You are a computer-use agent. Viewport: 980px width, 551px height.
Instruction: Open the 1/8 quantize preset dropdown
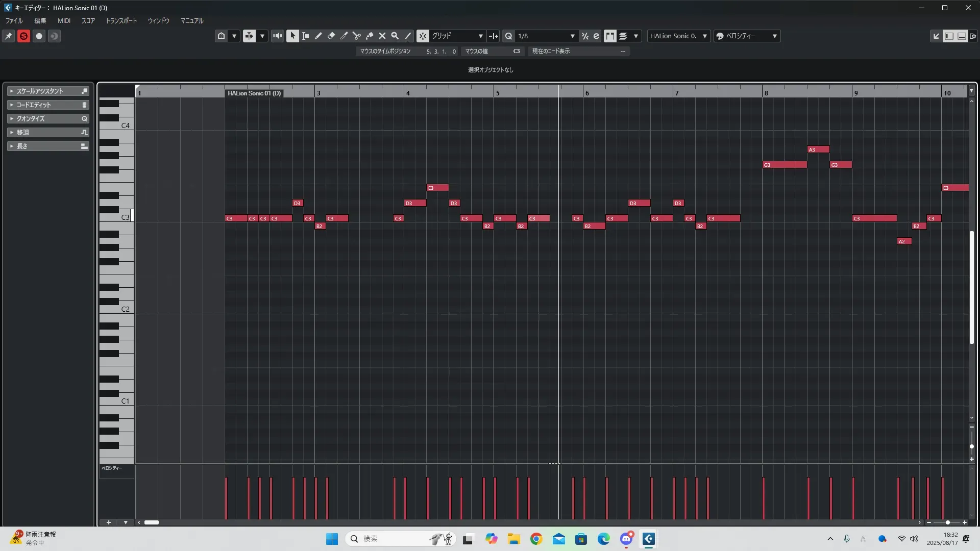pyautogui.click(x=546, y=36)
